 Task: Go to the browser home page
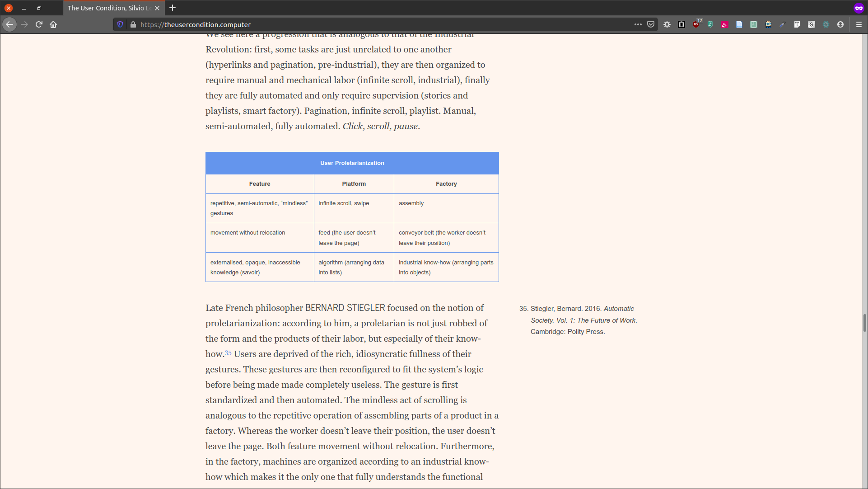point(53,24)
